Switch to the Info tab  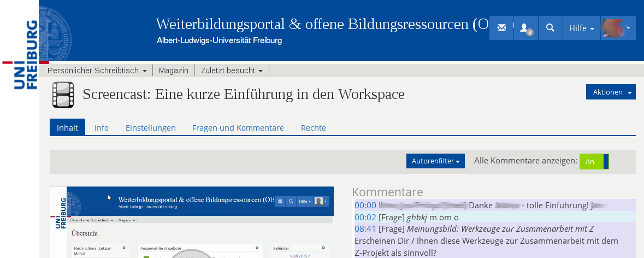click(102, 128)
